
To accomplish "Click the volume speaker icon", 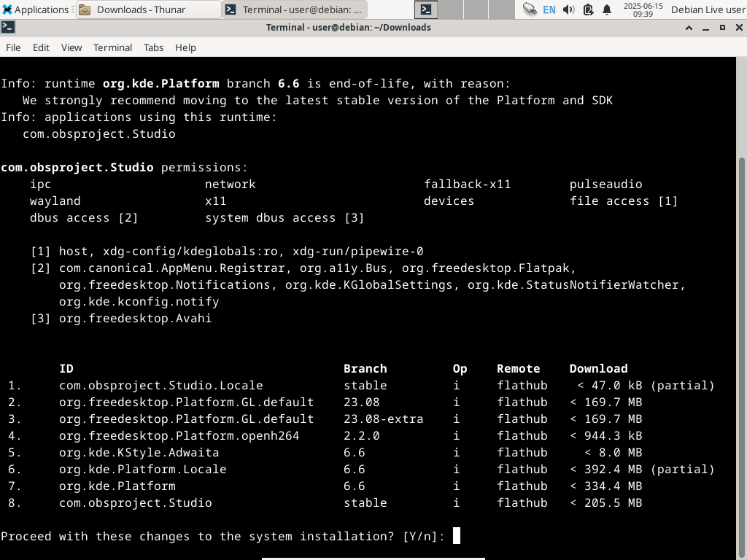I will point(568,9).
